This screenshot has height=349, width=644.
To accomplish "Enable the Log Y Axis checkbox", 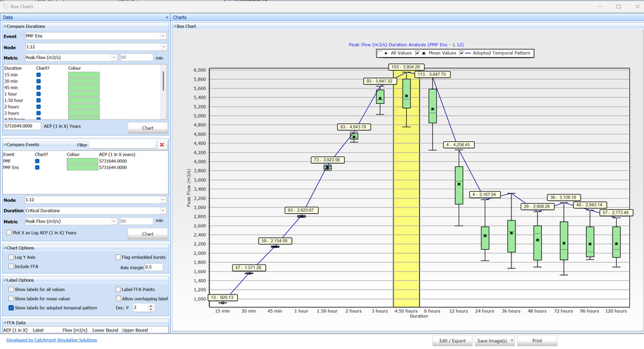I will tap(11, 257).
